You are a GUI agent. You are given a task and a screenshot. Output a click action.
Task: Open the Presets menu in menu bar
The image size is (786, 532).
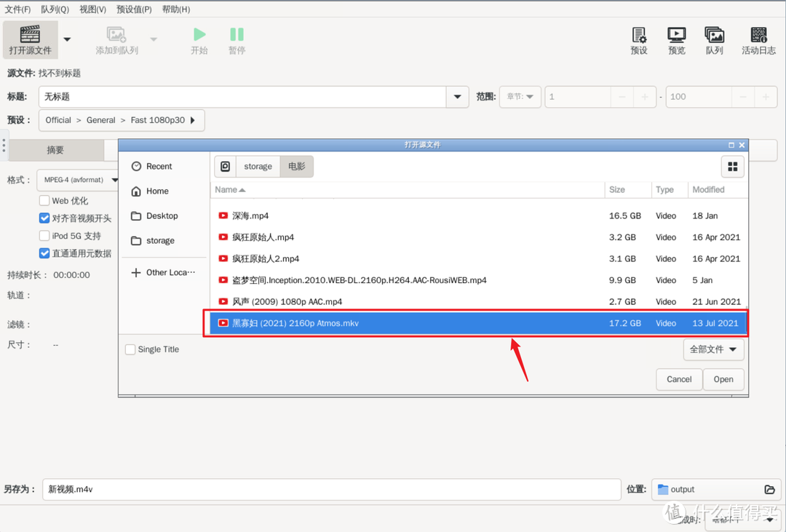[134, 9]
